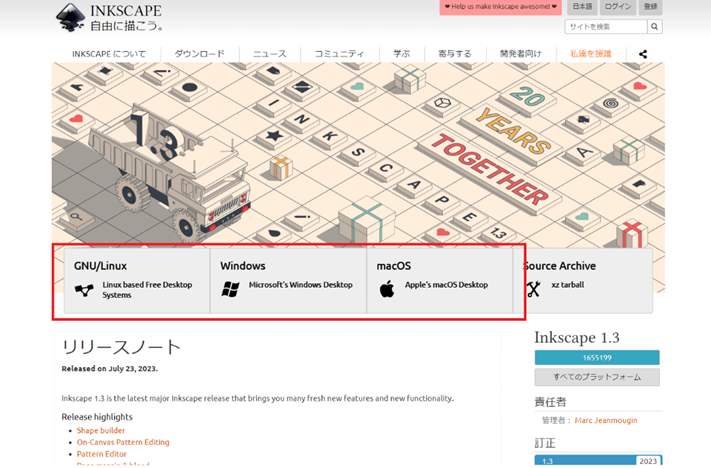Select the macOS download card
The image size is (711, 468).
tap(439, 280)
